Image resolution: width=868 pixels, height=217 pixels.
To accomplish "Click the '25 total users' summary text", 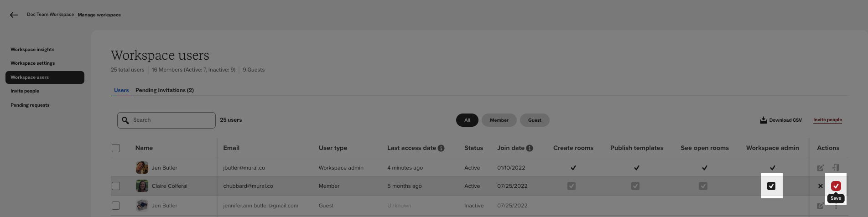I will pos(127,70).
